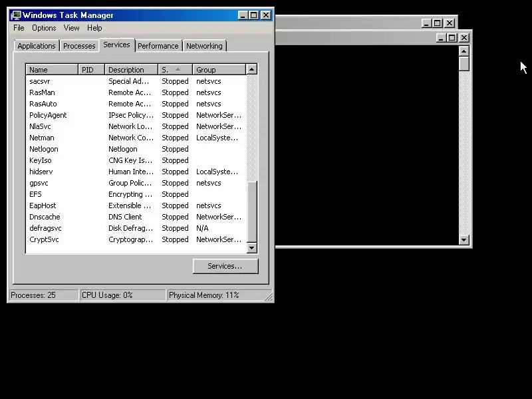Select the Dnscache service row
The width and height of the screenshot is (532, 399).
pyautogui.click(x=136, y=217)
